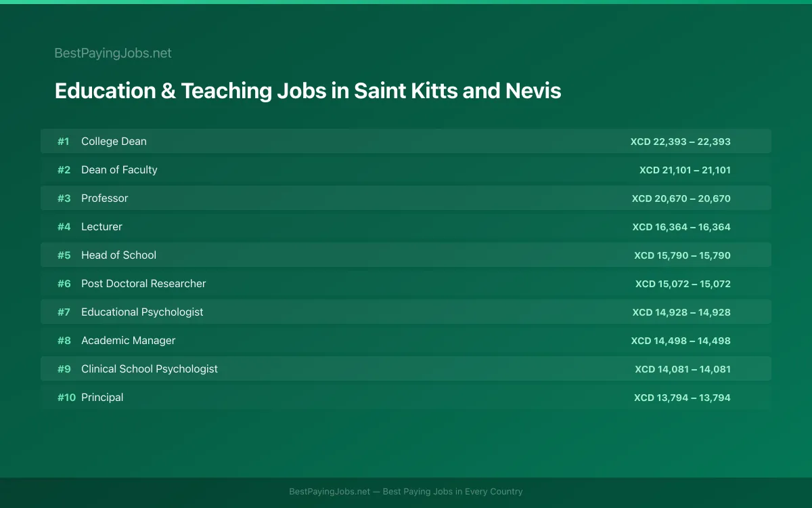The width and height of the screenshot is (812, 508).
Task: Click salary XCD 14,498 – 14,498
Action: pos(681,341)
